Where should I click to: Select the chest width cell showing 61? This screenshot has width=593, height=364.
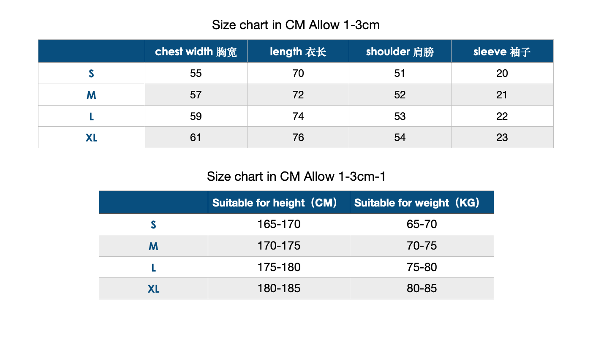tap(196, 138)
